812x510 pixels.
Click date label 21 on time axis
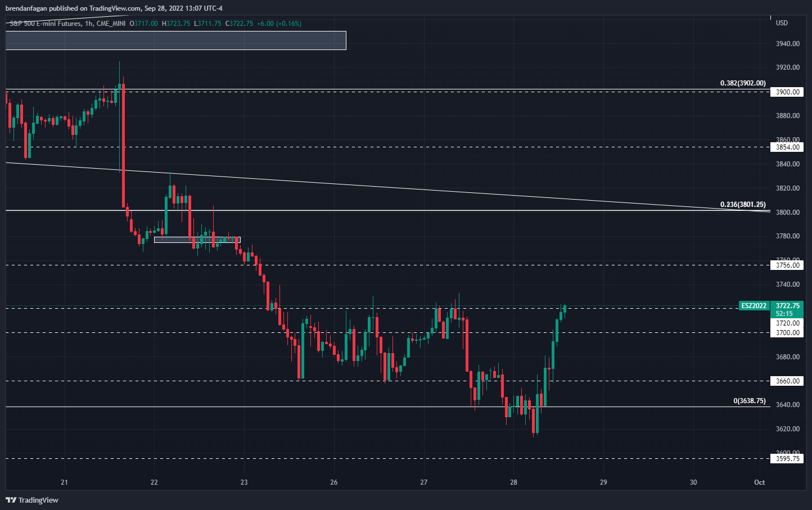(x=65, y=482)
